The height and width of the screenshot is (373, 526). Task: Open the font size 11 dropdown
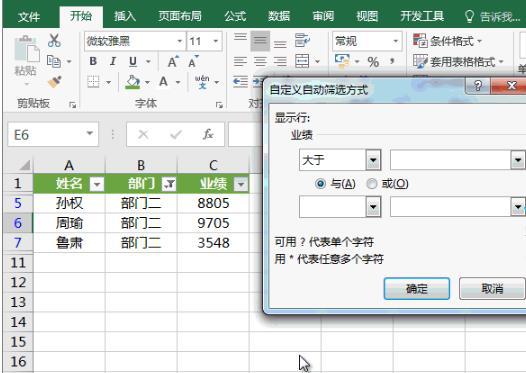point(216,41)
